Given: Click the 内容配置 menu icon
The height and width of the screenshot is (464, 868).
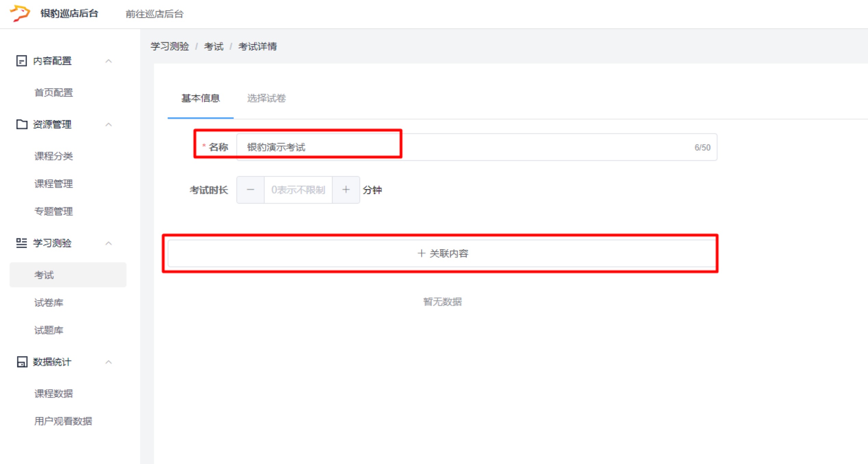Looking at the screenshot, I should (x=21, y=61).
